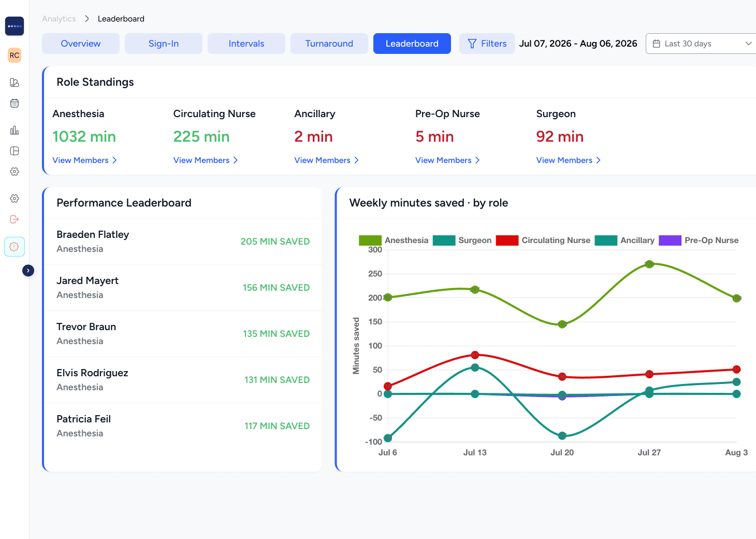This screenshot has width=756, height=539.
Task: Click the Weekly minutes saved chart title
Action: pyautogui.click(x=429, y=203)
